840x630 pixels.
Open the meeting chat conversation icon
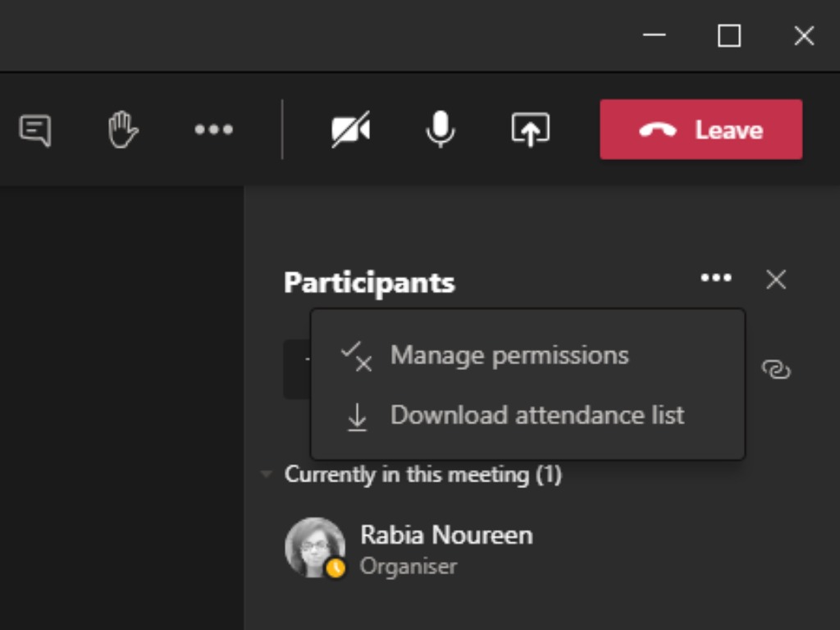(35, 130)
